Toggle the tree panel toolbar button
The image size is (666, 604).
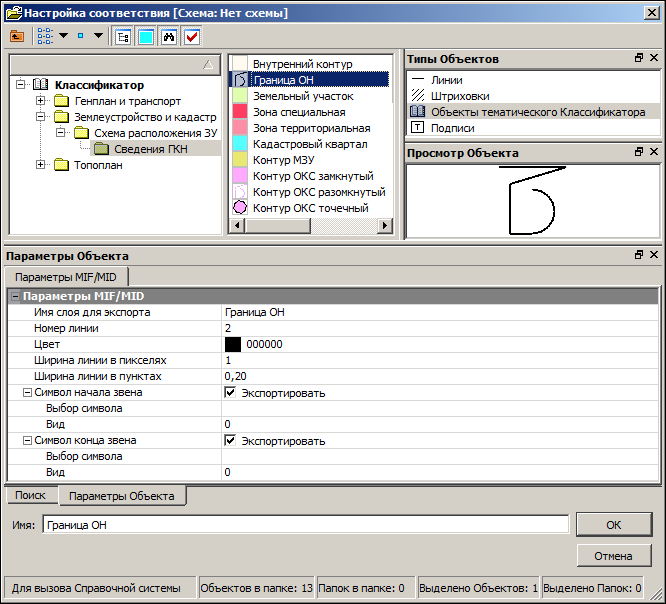[x=123, y=37]
